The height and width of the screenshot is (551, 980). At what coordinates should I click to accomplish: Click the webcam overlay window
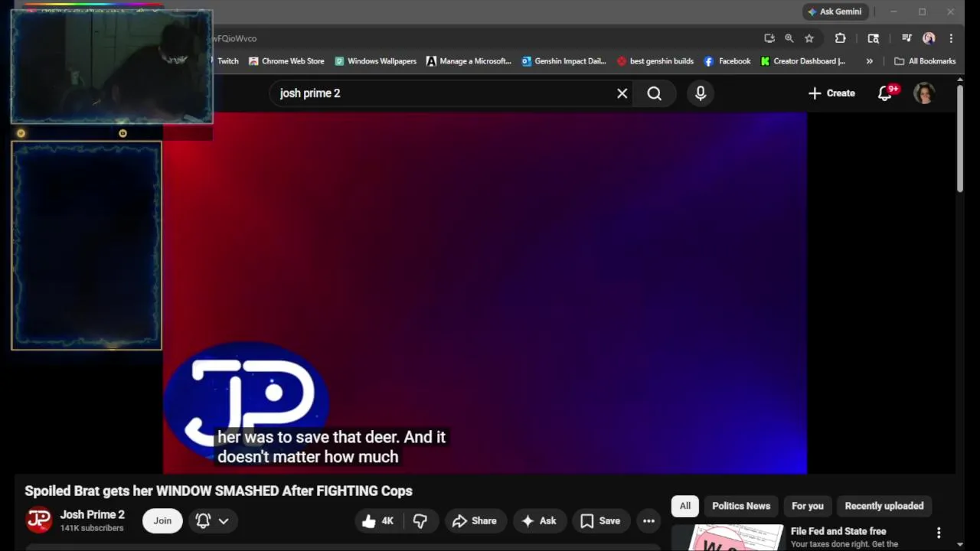coord(112,67)
